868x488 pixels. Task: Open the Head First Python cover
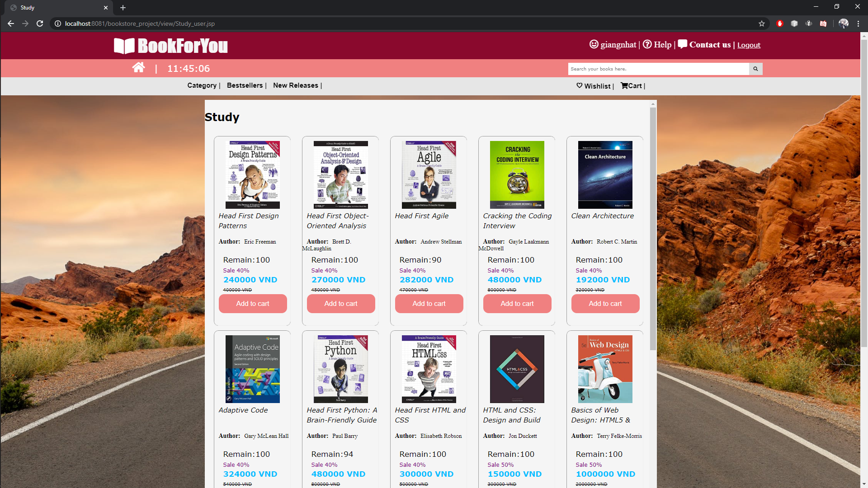341,369
